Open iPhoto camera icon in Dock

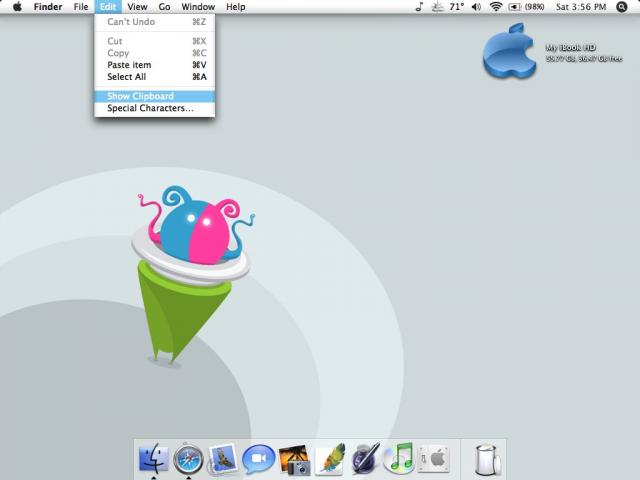tap(294, 460)
